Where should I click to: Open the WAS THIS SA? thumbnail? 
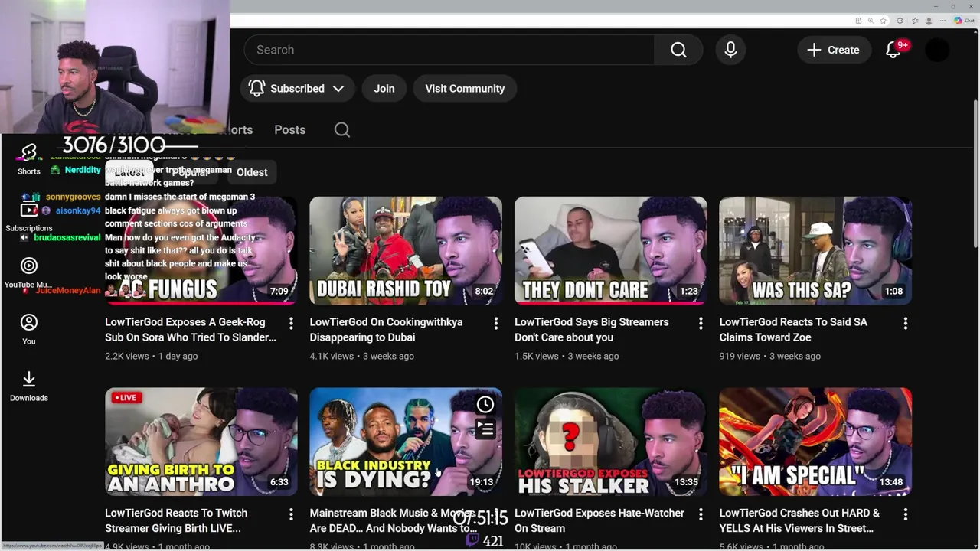[x=815, y=251]
